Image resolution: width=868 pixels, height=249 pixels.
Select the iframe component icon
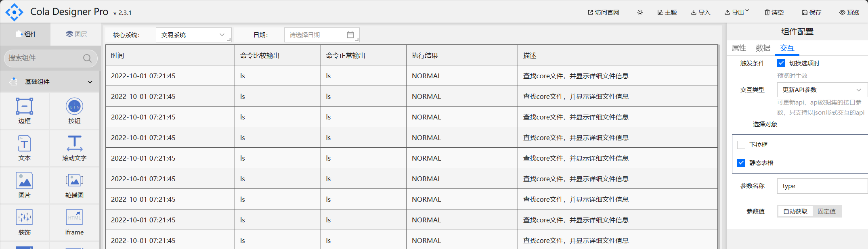(x=74, y=218)
